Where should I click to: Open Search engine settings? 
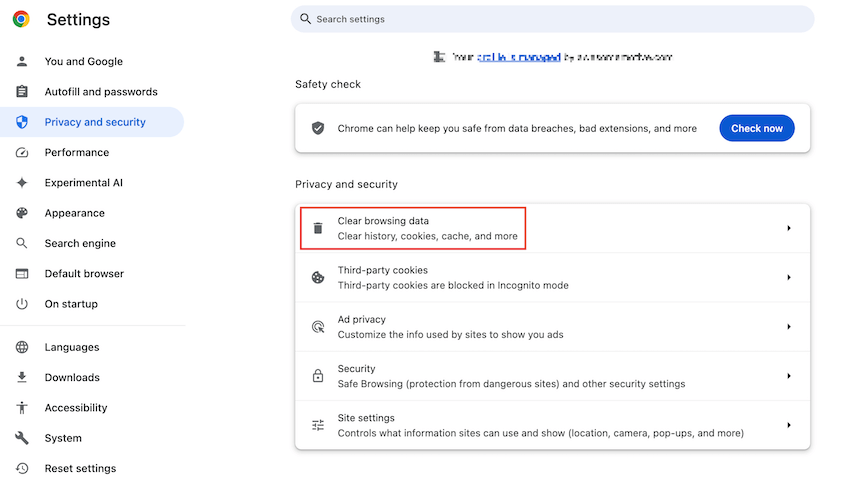[92, 243]
